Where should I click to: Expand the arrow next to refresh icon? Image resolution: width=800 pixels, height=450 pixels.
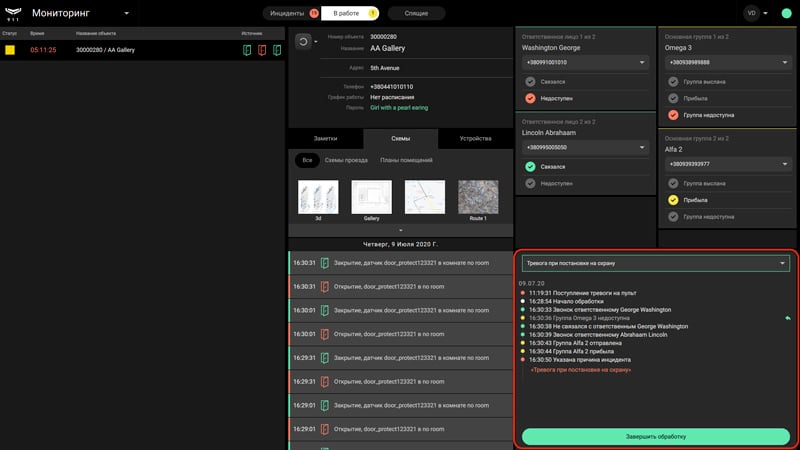(x=316, y=42)
